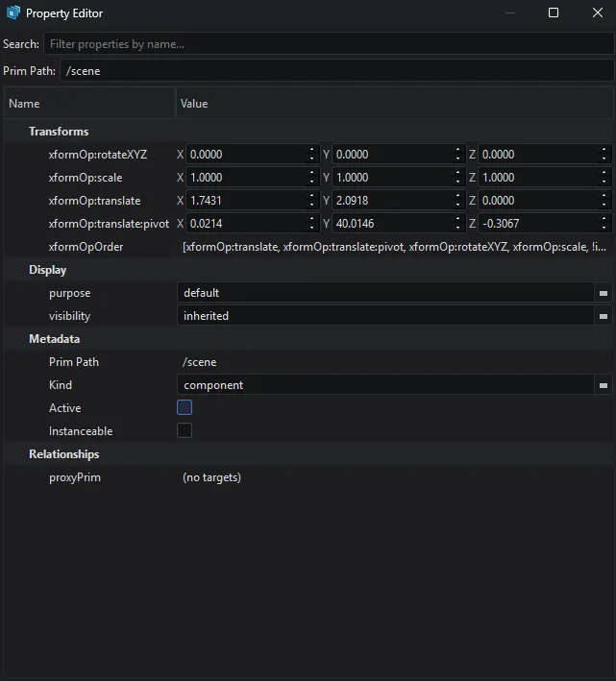Open the Kind dropdown menu button
This screenshot has width=616, height=681.
pyautogui.click(x=603, y=385)
